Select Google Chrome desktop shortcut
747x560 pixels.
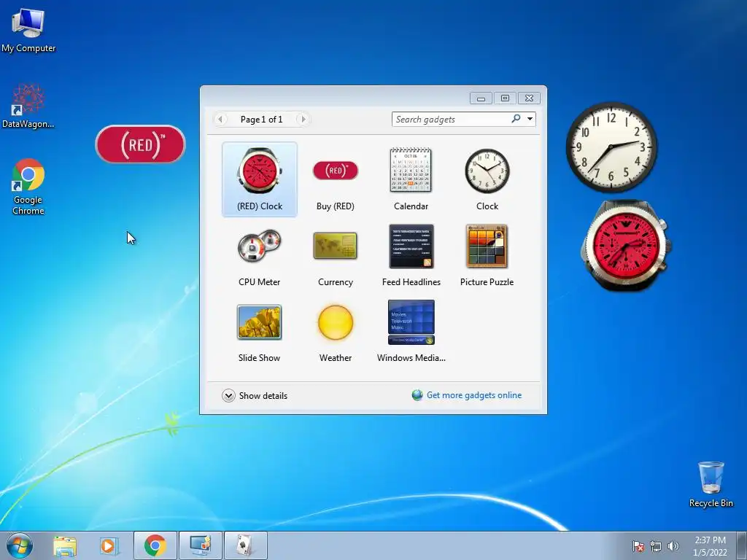click(x=28, y=187)
